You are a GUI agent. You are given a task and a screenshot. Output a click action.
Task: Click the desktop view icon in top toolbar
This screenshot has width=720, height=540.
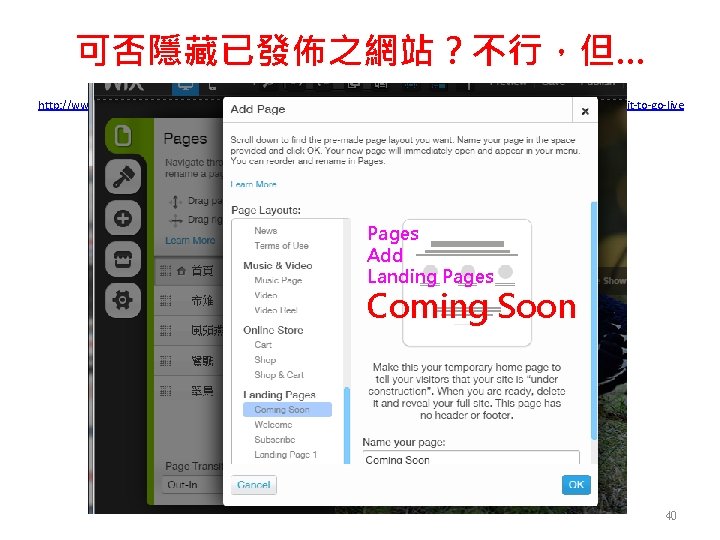tap(186, 87)
